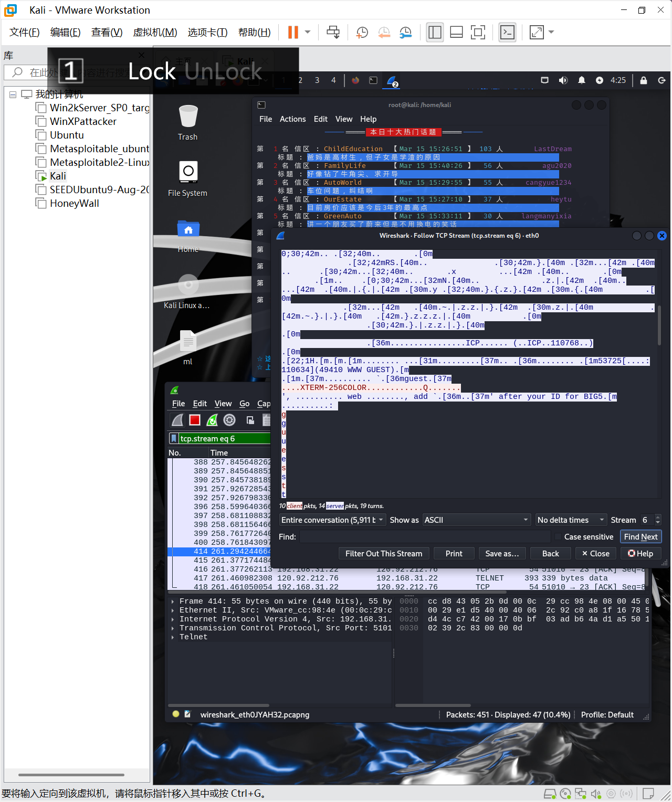
Task: Switch to workspace 3 in Kali panel
Action: pyautogui.click(x=317, y=80)
